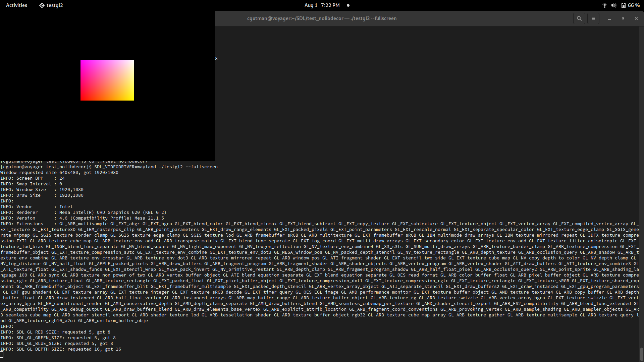The width and height of the screenshot is (644, 362).
Task: Click the terminal title bar text
Action: point(322,18)
